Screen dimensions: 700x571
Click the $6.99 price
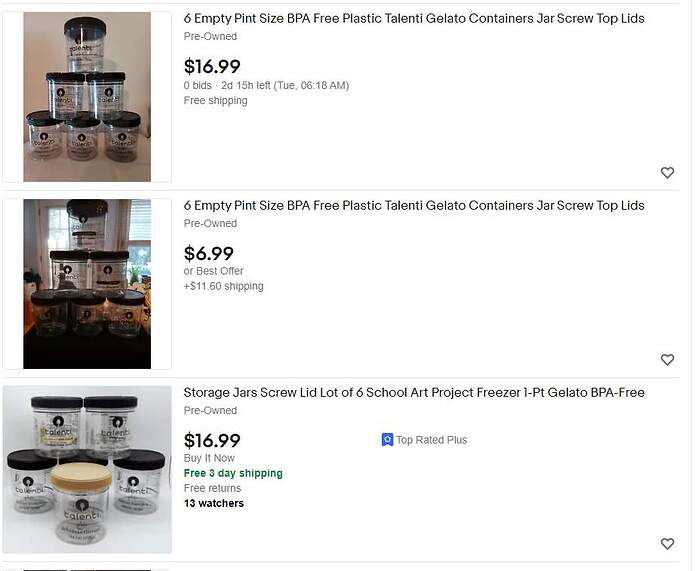[209, 254]
